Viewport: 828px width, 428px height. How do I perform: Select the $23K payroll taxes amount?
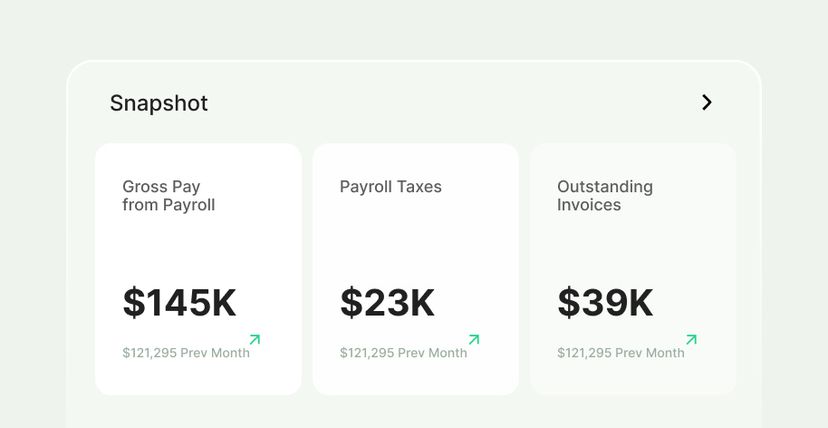click(x=387, y=303)
